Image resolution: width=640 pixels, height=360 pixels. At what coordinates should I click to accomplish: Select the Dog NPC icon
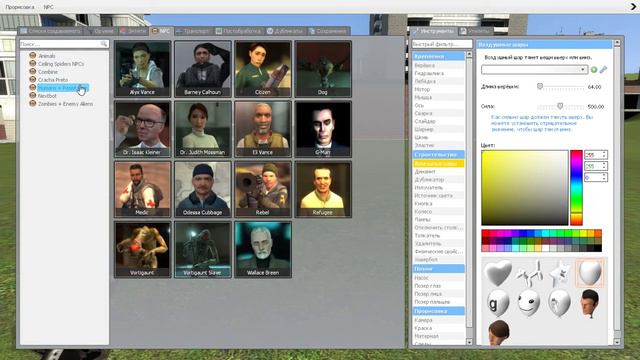click(323, 69)
